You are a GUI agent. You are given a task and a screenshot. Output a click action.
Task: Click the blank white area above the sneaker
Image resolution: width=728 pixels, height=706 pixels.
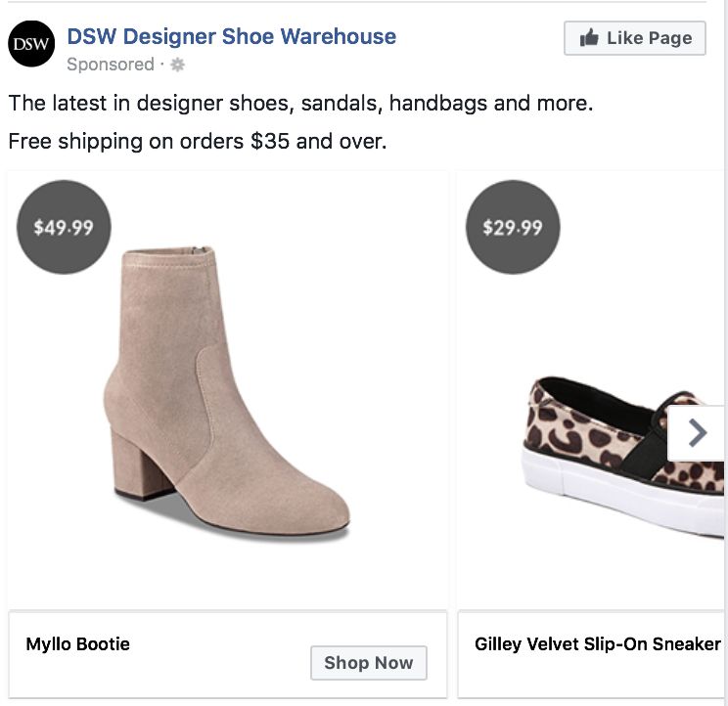pos(626,313)
